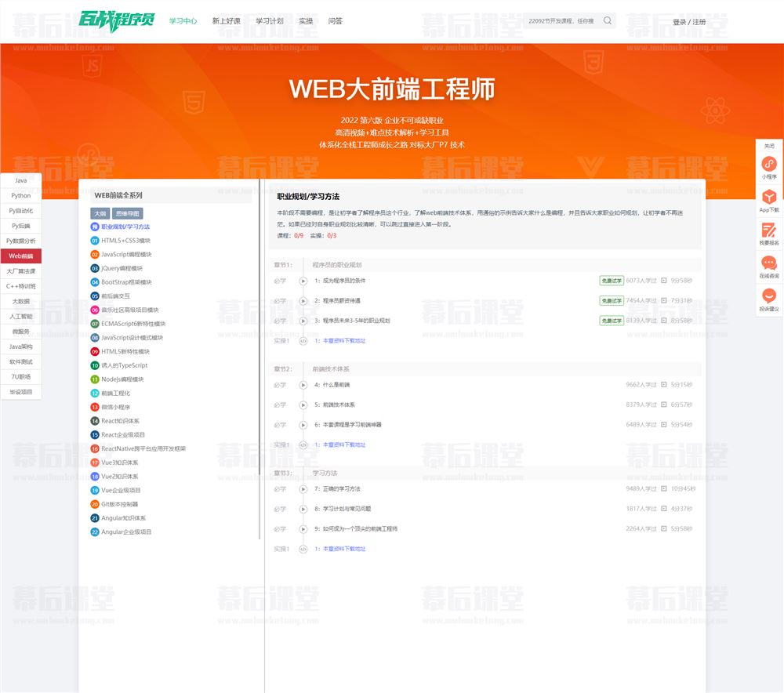Click the 我要报名 signup icon
This screenshot has width=784, height=693.
pyautogui.click(x=769, y=230)
